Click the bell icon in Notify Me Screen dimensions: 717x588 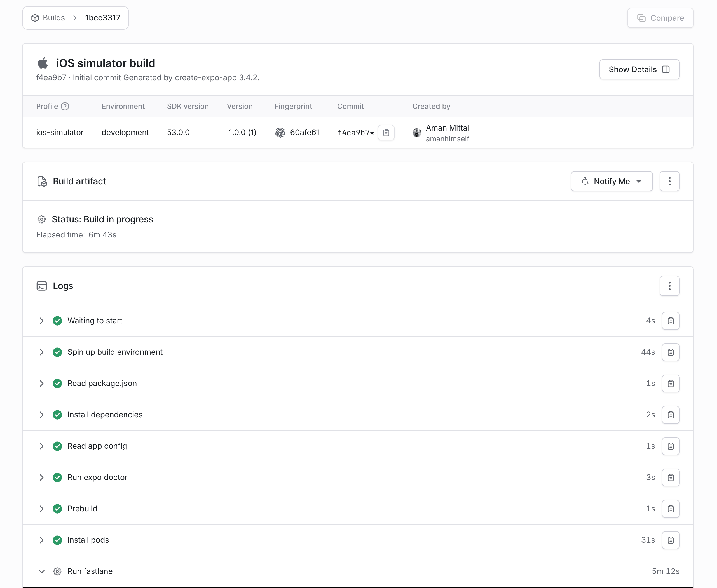pyautogui.click(x=585, y=181)
